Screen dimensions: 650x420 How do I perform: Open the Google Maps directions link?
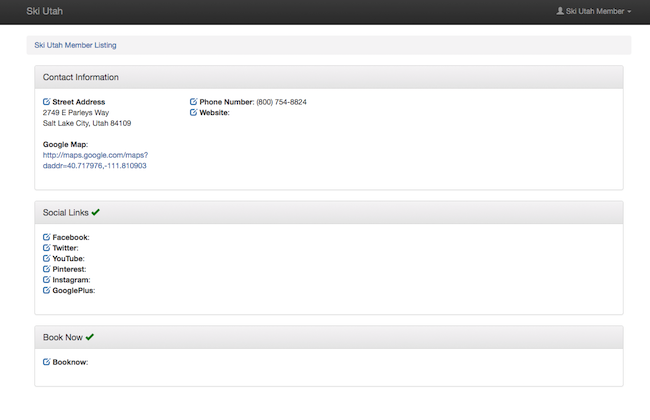(x=94, y=160)
